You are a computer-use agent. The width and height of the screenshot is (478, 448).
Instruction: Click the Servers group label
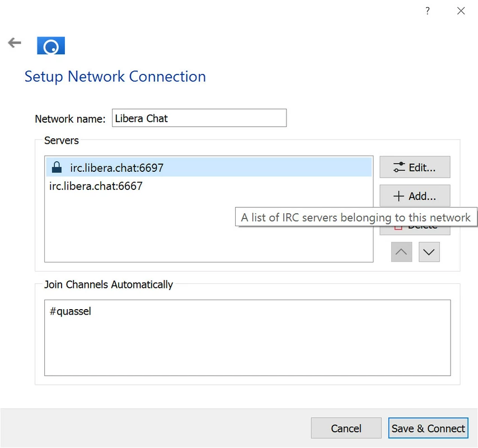pos(61,141)
